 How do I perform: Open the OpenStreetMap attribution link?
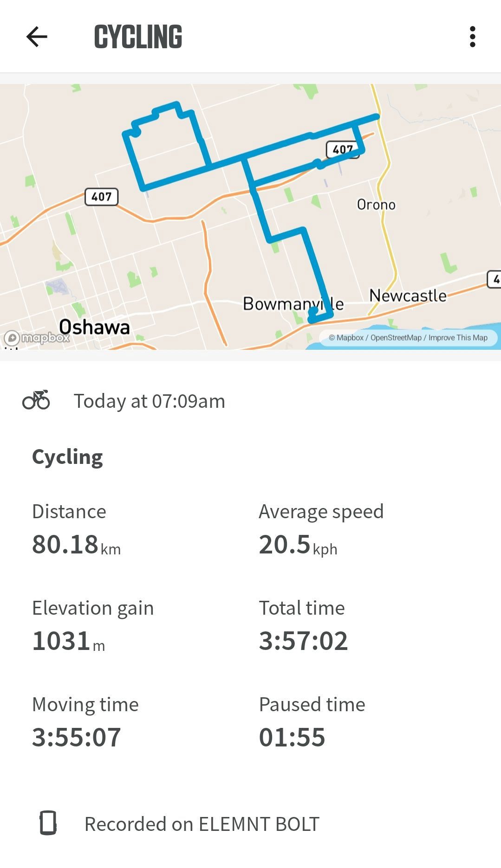click(396, 338)
